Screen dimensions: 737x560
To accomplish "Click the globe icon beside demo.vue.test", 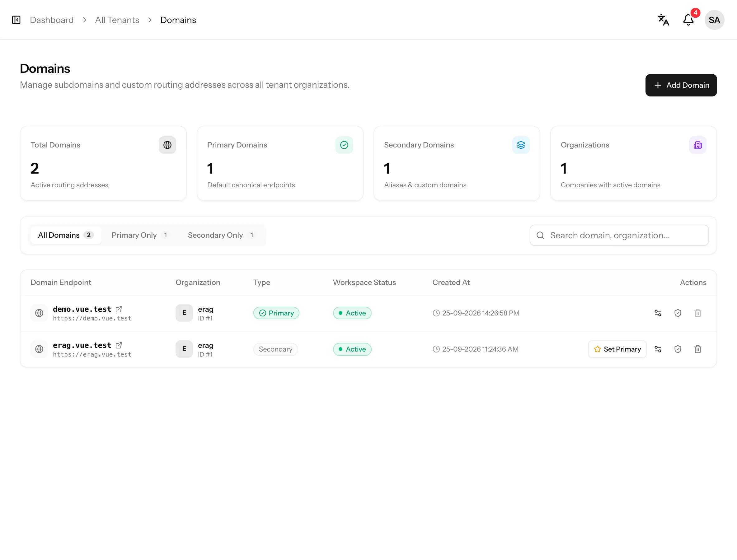I will pyautogui.click(x=39, y=313).
